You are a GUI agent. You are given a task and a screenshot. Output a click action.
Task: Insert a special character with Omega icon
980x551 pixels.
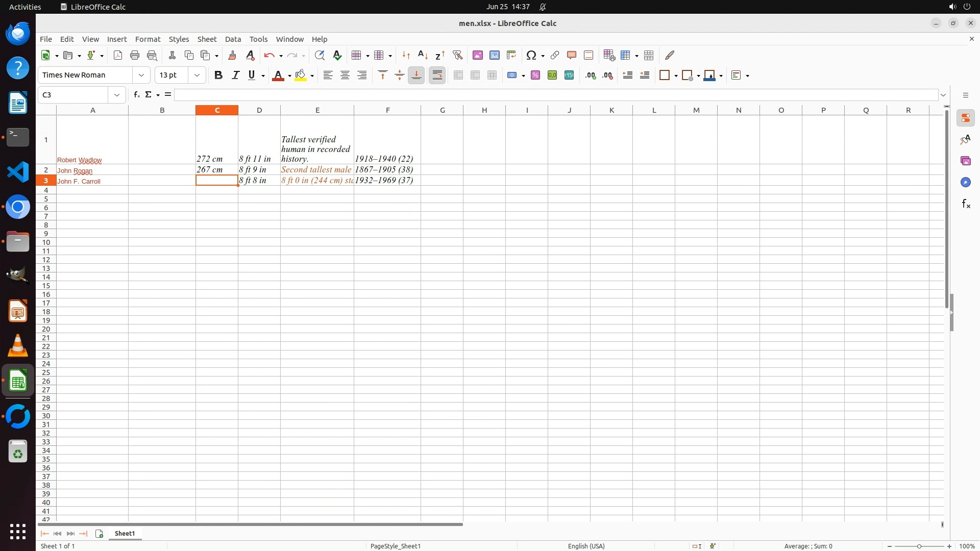tap(531, 55)
